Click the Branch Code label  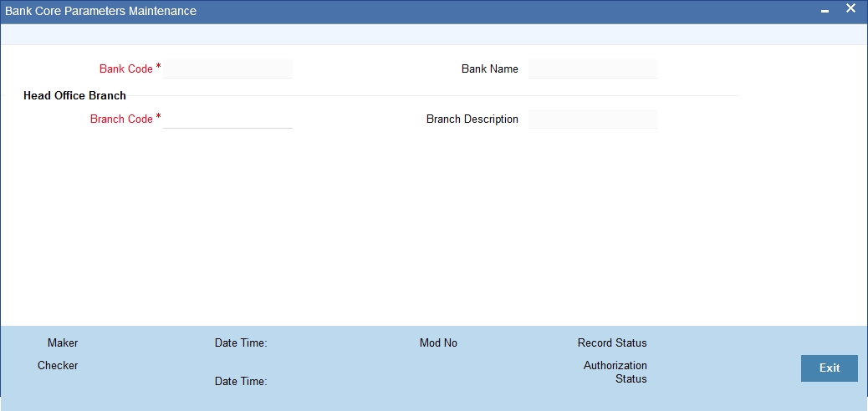click(x=121, y=119)
